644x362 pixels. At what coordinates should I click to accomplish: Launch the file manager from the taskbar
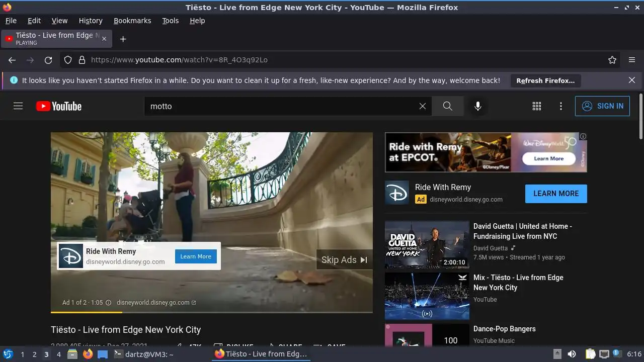click(72, 354)
